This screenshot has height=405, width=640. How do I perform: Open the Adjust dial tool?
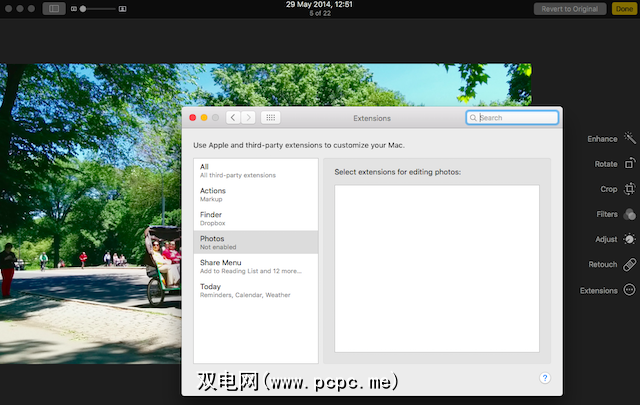[x=629, y=239]
